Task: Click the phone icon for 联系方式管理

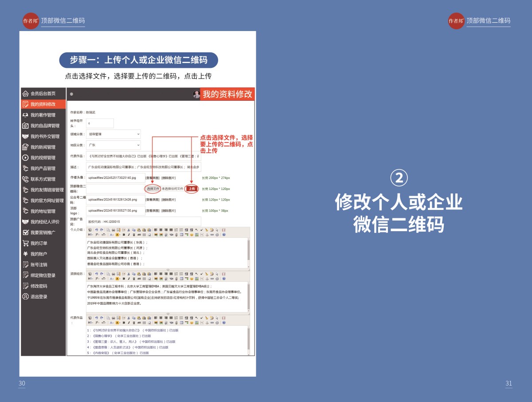Action: pos(26,179)
